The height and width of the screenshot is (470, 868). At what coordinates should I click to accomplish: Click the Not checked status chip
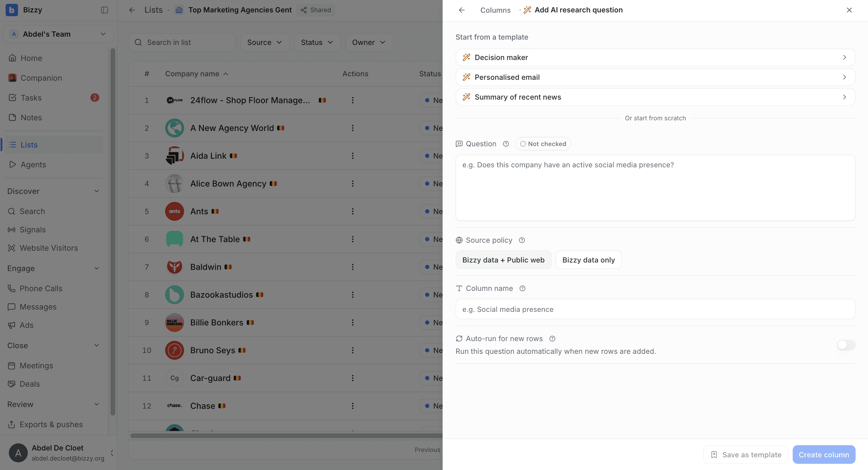click(543, 144)
